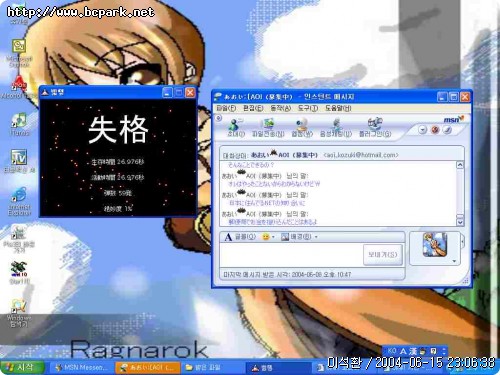500x375 pixels.
Task: Click the last message received status text
Action: (287, 275)
